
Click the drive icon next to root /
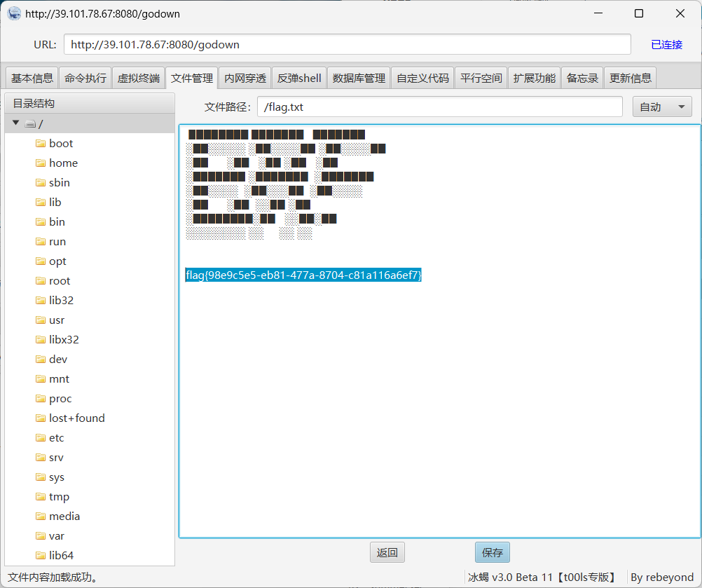pyautogui.click(x=29, y=123)
